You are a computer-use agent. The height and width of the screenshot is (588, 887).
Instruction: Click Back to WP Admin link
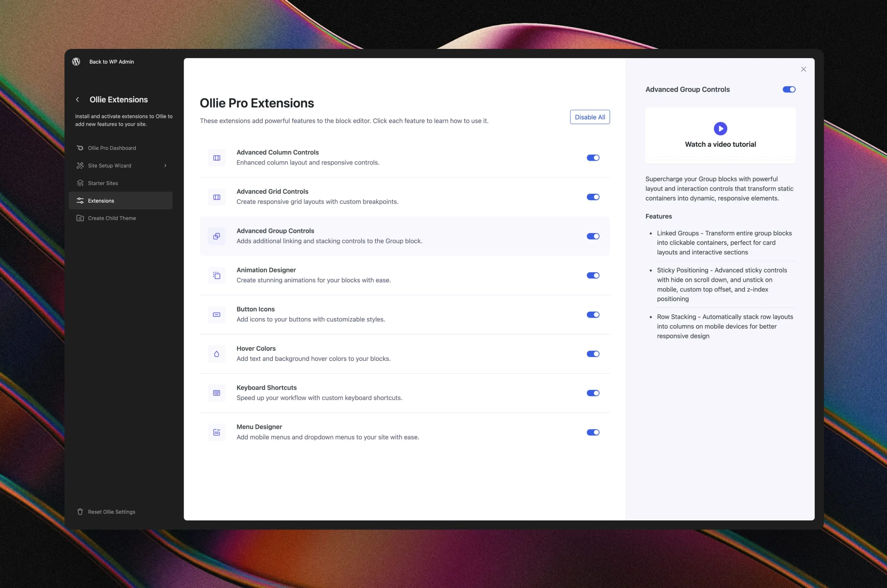pos(111,62)
